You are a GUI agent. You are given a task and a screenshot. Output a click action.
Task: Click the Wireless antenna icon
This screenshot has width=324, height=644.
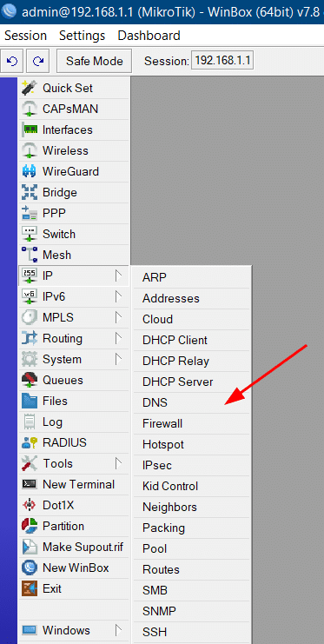[x=30, y=150]
